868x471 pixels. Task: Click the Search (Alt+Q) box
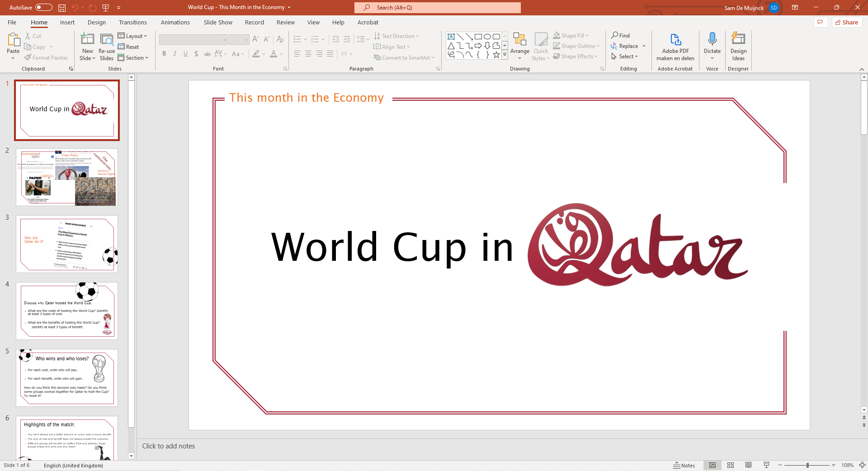438,8
